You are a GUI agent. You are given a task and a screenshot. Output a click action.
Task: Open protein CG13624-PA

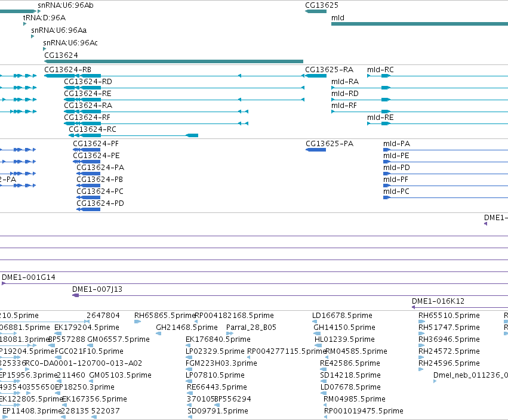point(100,168)
